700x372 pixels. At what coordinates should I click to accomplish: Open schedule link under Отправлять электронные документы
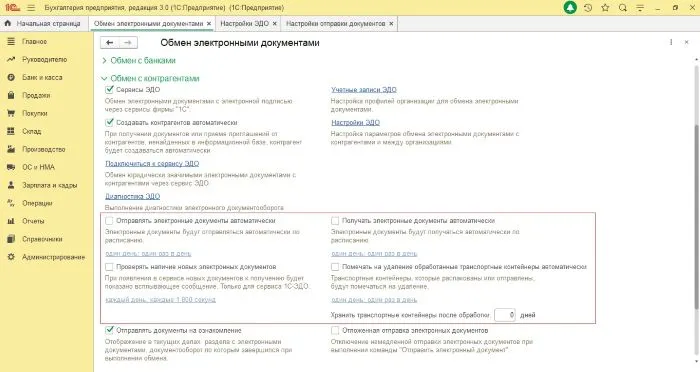148,253
